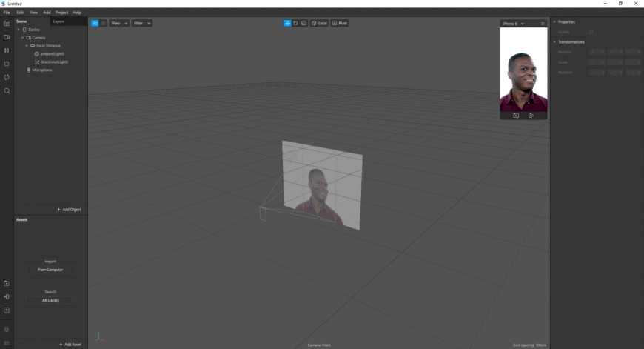Open the View dropdown in viewport

coord(119,24)
